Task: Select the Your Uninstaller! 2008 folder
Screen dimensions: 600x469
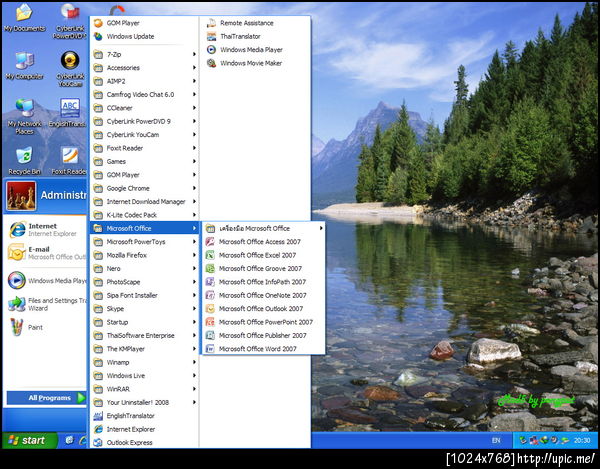Action: [x=145, y=402]
